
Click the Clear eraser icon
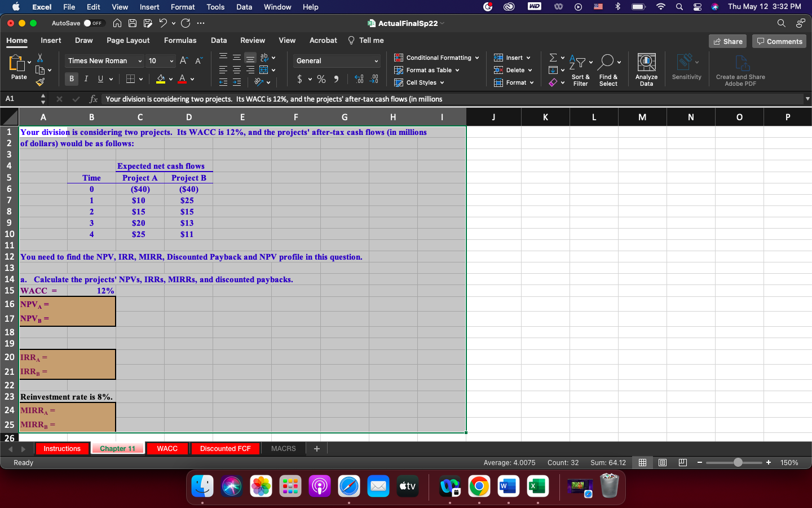(x=553, y=82)
